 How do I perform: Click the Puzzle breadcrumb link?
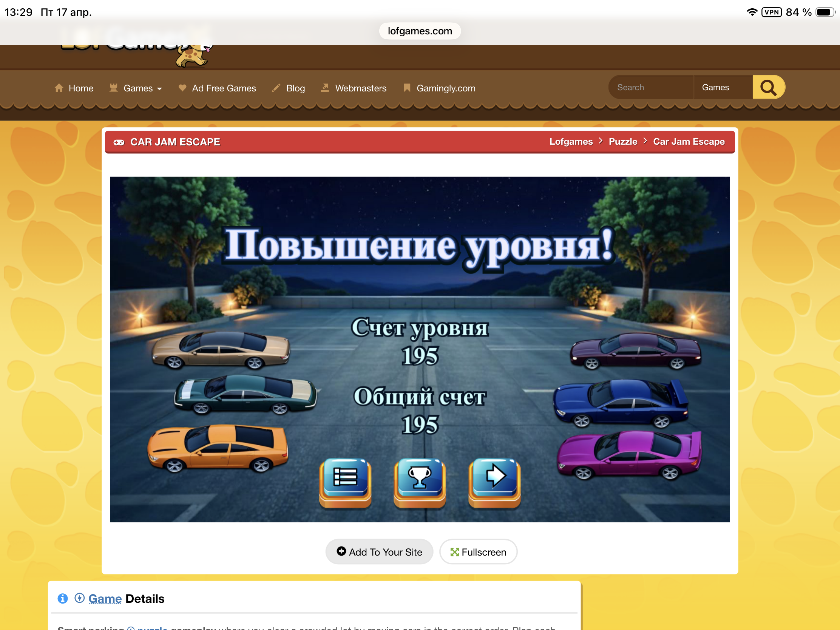(623, 142)
